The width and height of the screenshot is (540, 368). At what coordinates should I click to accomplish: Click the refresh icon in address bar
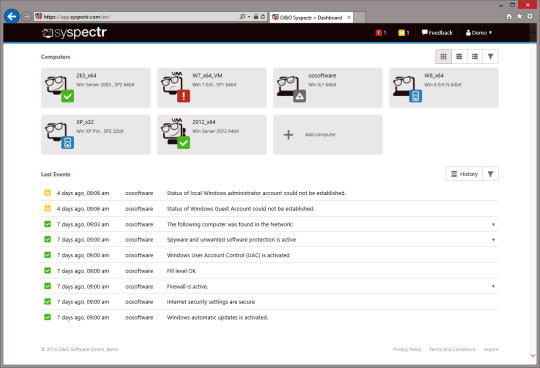click(x=263, y=17)
